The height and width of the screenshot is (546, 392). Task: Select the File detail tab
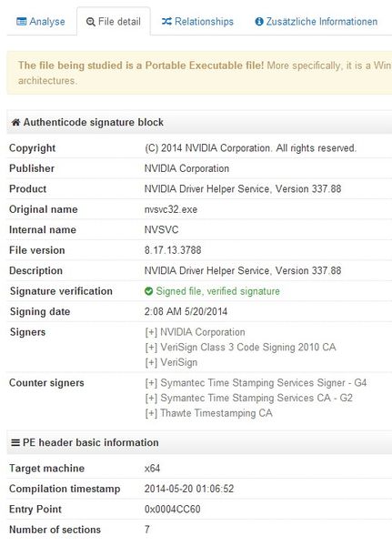[114, 22]
